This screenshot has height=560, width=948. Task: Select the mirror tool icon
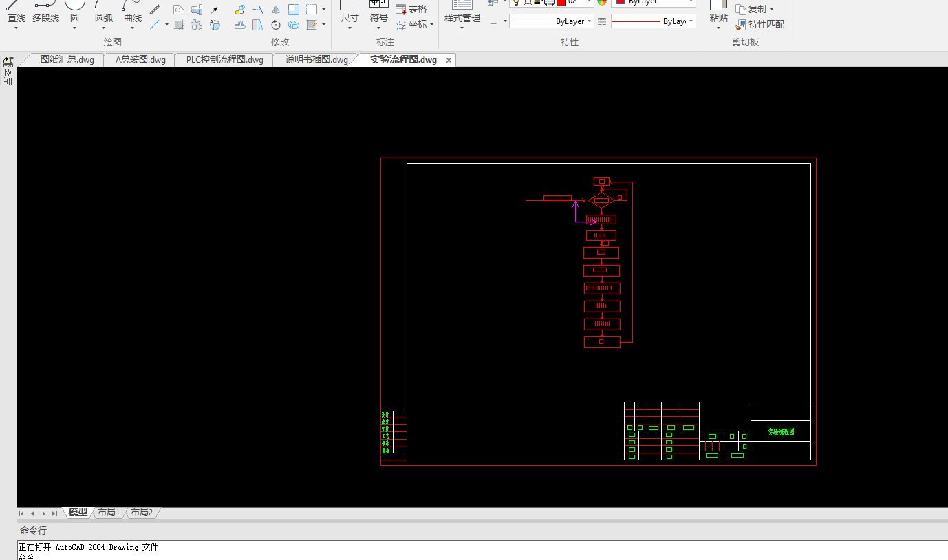click(276, 10)
